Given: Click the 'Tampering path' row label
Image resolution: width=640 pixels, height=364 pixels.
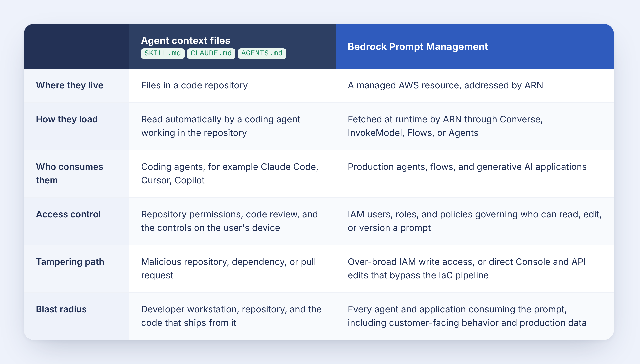Looking at the screenshot, I should [x=70, y=262].
